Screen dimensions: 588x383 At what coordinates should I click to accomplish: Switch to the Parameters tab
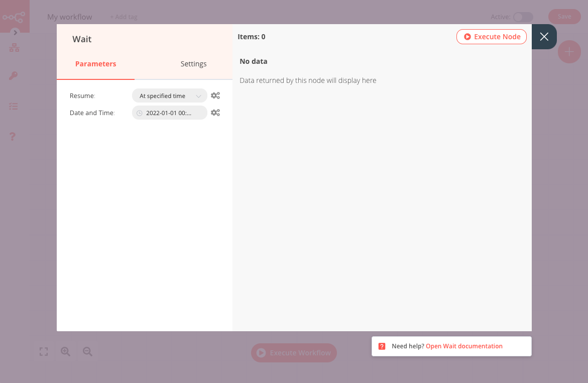[x=95, y=64]
